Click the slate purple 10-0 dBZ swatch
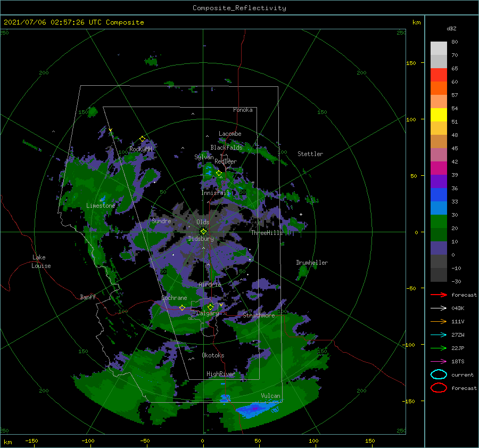 pos(439,248)
